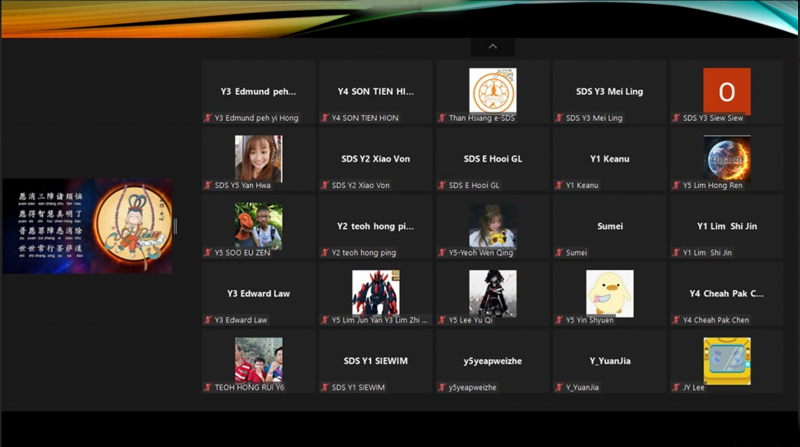The width and height of the screenshot is (800, 447).
Task: Select the SDS Y2 Xiao Von participant tile
Action: click(375, 159)
